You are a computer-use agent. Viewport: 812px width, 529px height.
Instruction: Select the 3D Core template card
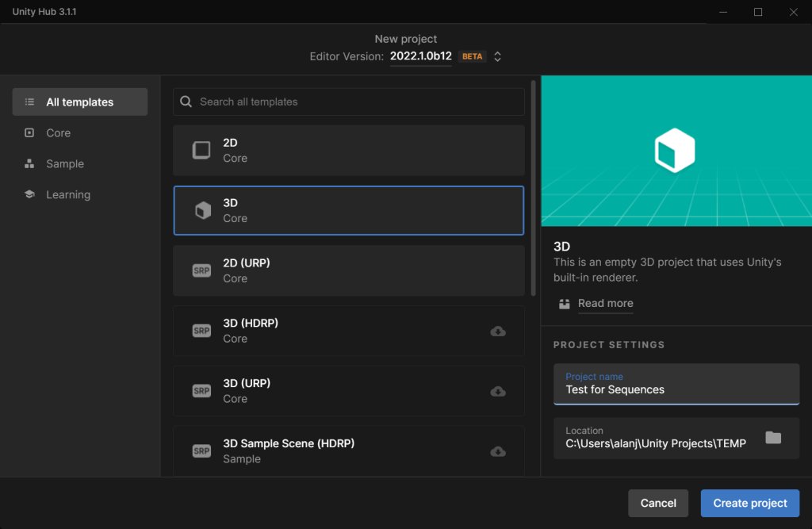[349, 210]
